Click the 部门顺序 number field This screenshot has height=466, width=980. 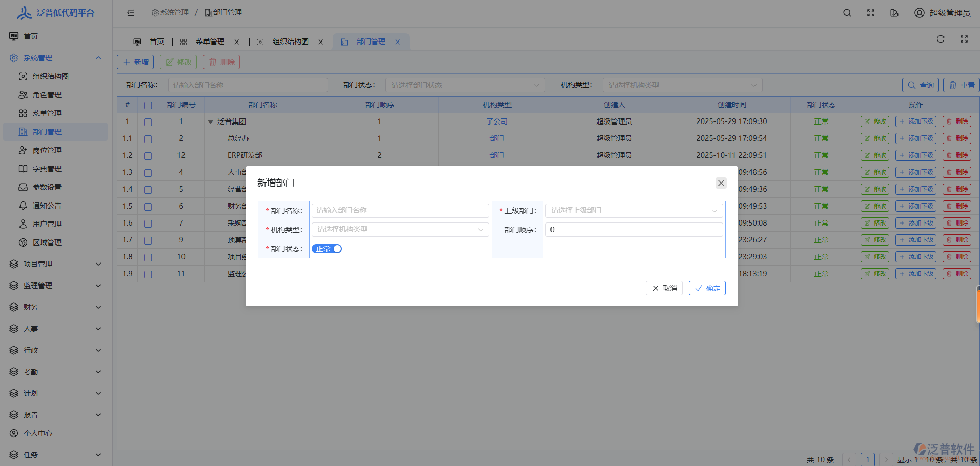point(634,230)
